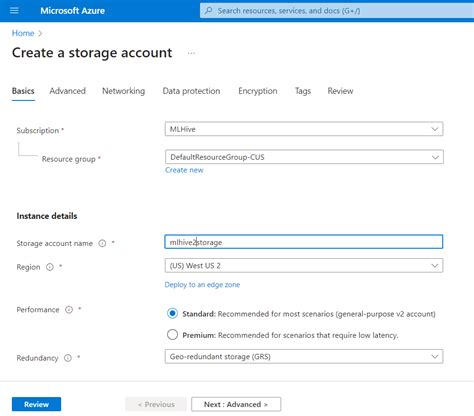Click the Instance details heading
This screenshot has height=416, width=474.
47,216
